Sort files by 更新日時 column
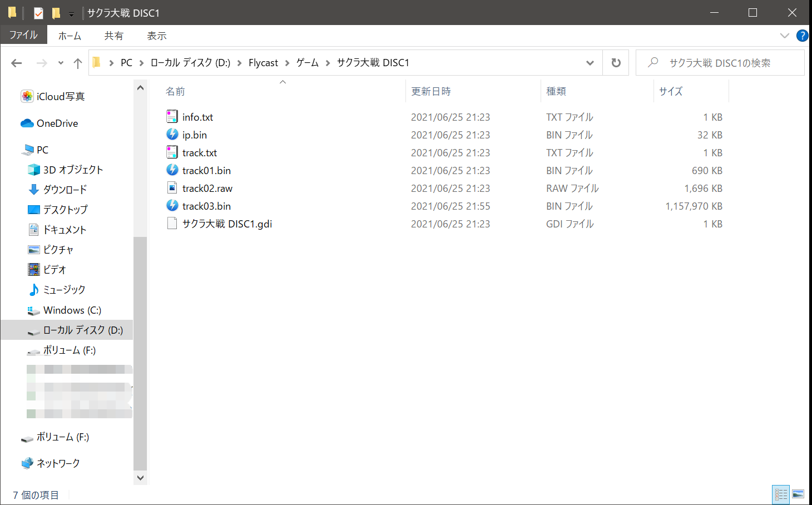812x505 pixels. coord(431,91)
